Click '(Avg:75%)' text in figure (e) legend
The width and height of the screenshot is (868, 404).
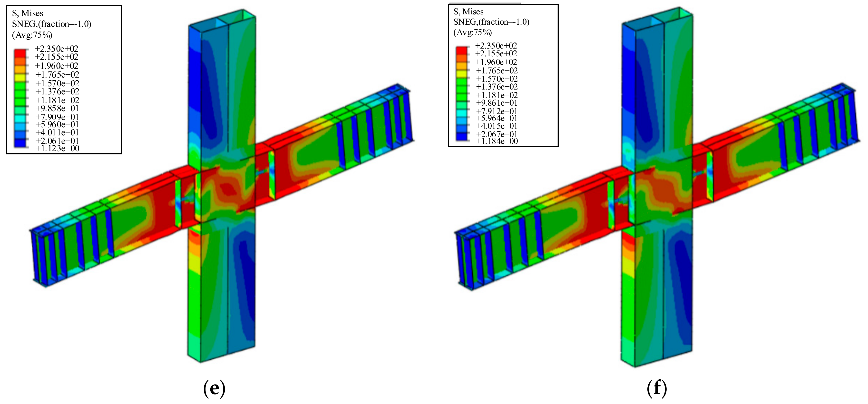32,35
